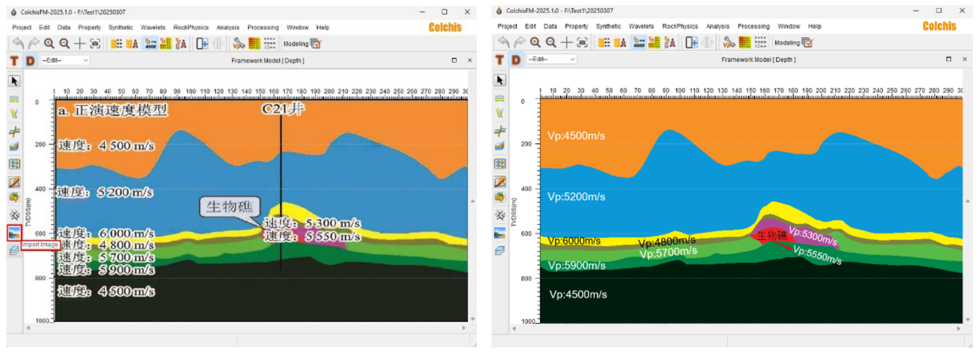Click the Vp:5900m/s label in right model
This screenshot has width=980, height=352.
[577, 265]
